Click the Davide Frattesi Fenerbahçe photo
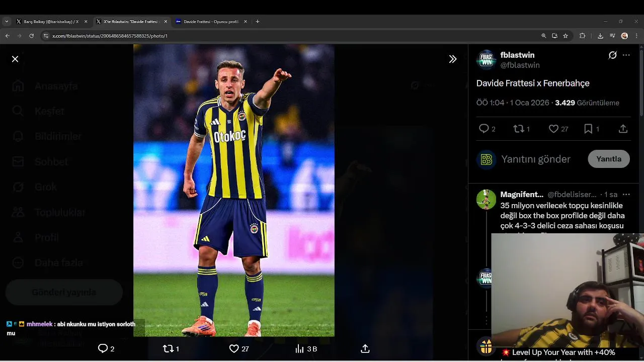 [x=234, y=190]
